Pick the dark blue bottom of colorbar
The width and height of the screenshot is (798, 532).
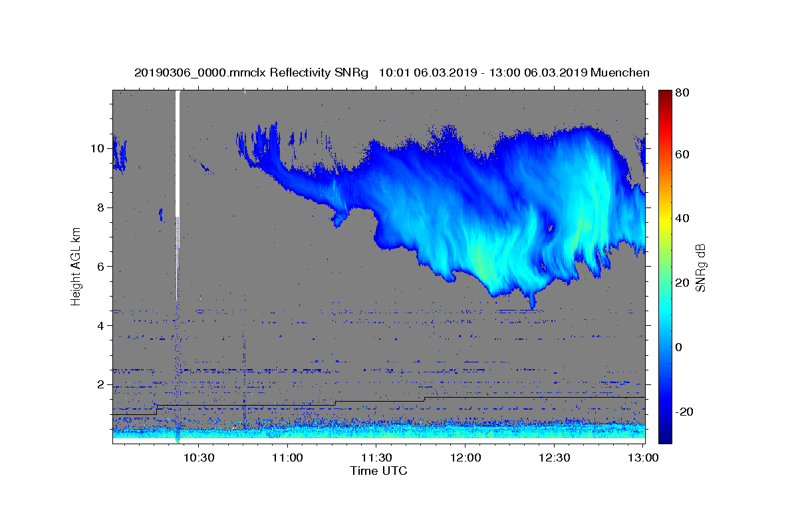point(665,437)
